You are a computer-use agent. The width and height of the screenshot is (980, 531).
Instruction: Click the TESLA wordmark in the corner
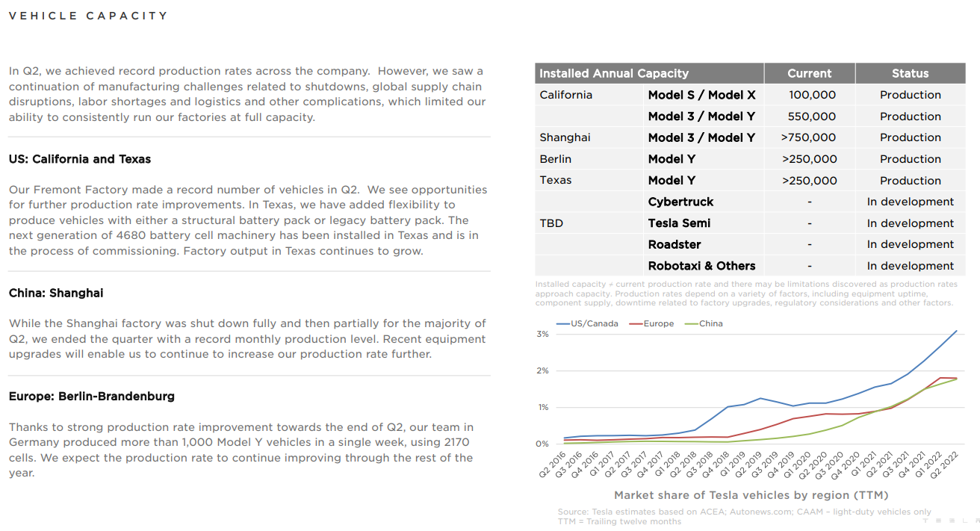coord(950,521)
